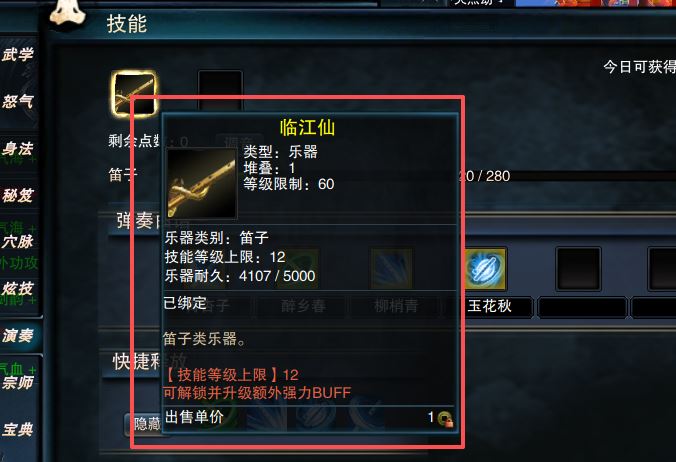
Task: Open the 武学 sidebar tab
Action: pyautogui.click(x=18, y=54)
